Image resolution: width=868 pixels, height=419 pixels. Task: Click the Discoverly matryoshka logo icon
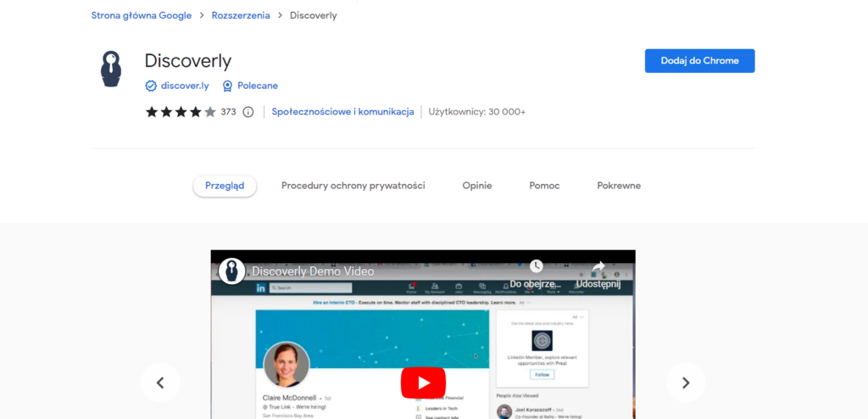tap(111, 69)
